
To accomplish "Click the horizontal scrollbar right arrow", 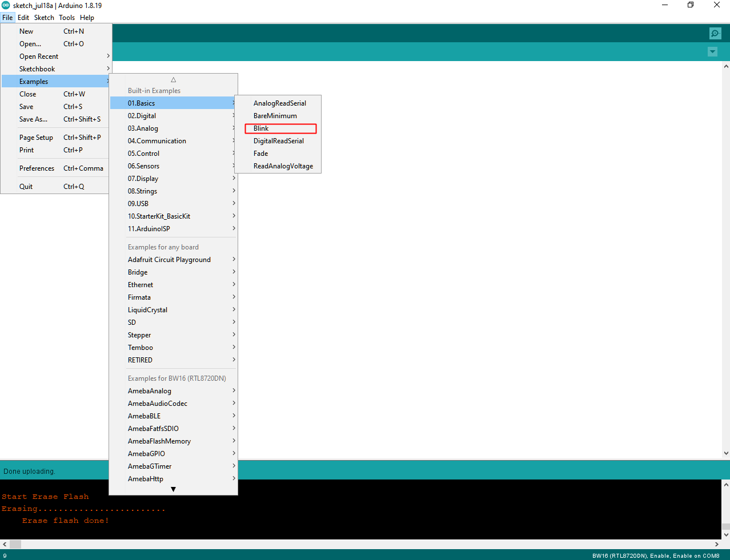I will 717,545.
